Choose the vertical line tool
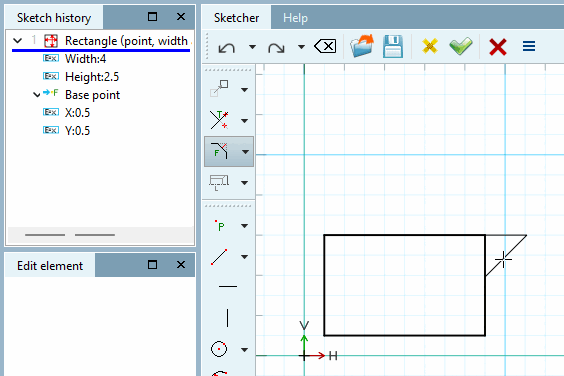Image resolution: width=564 pixels, height=376 pixels. (x=227, y=318)
